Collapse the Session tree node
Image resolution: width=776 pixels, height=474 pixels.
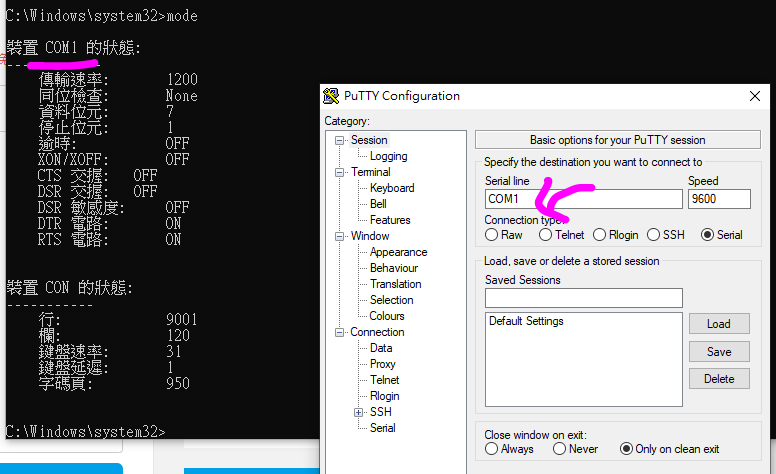coord(340,141)
